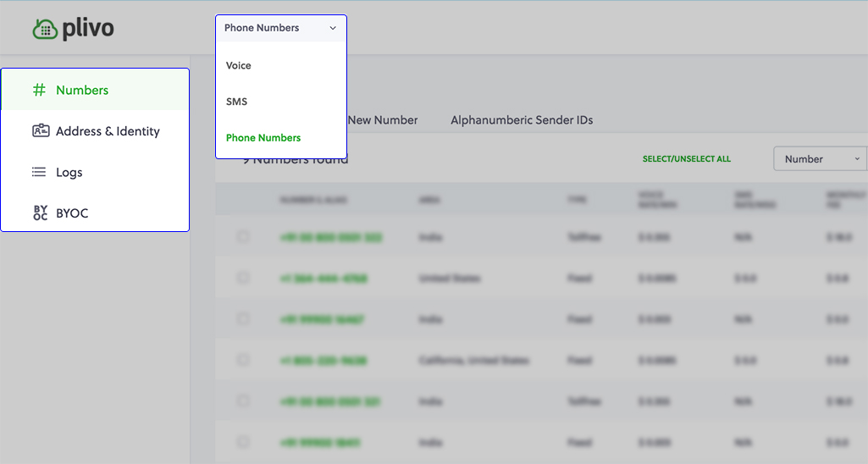Open the Alphanumeric Sender IDs tab
The image size is (868, 464).
pyautogui.click(x=522, y=120)
